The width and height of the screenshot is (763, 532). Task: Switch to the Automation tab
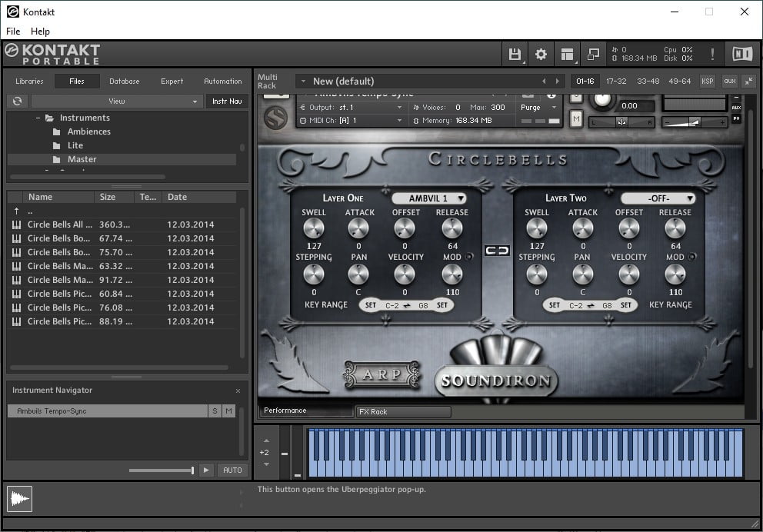[x=223, y=81]
